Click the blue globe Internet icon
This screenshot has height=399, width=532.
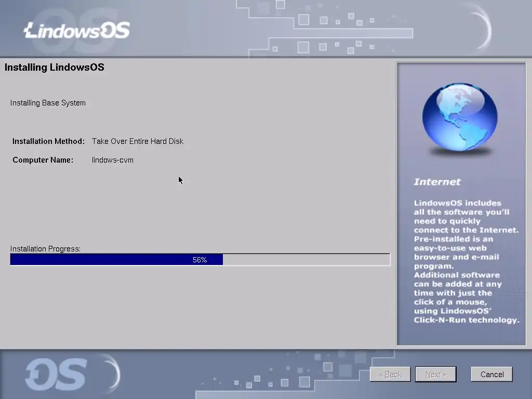[x=460, y=117]
